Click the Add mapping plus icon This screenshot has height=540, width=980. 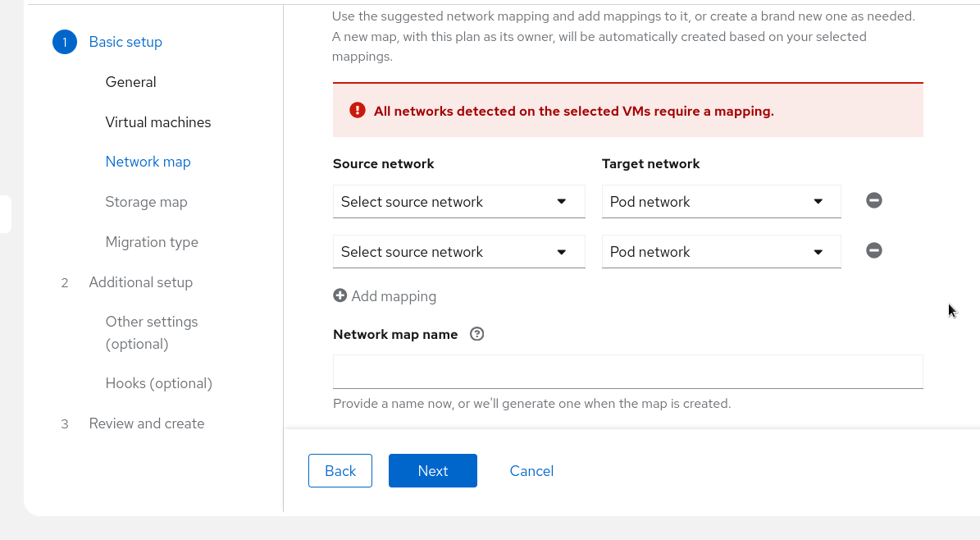[340, 295]
